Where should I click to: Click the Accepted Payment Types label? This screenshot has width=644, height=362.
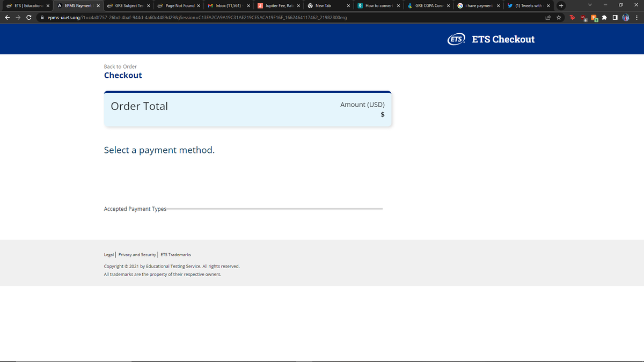pos(135,209)
